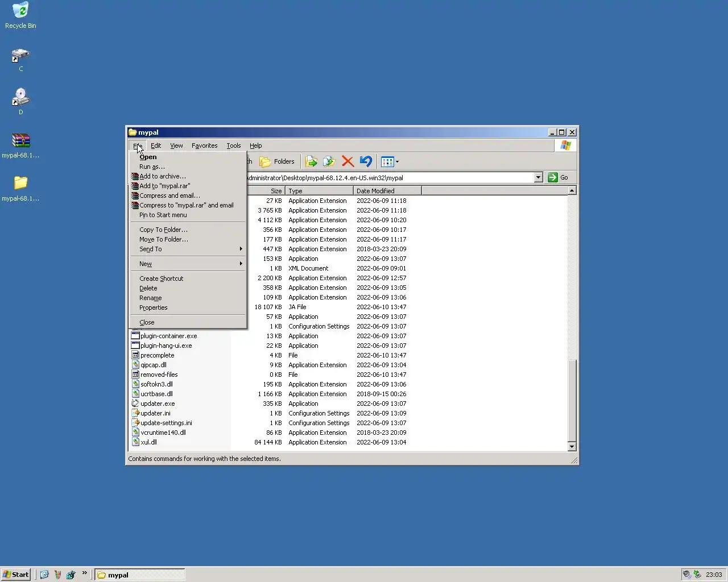Sort by the Type column header

pyautogui.click(x=318, y=191)
